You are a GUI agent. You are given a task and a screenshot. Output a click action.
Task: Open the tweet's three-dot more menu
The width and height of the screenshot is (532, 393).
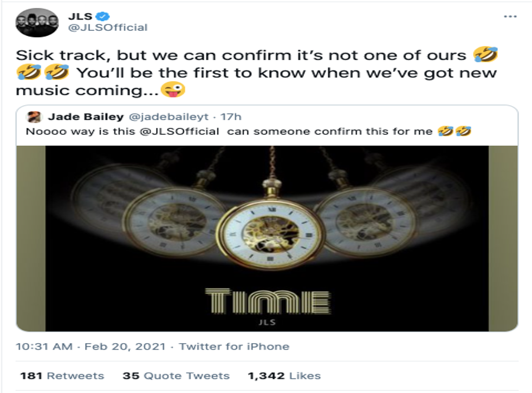(x=510, y=17)
